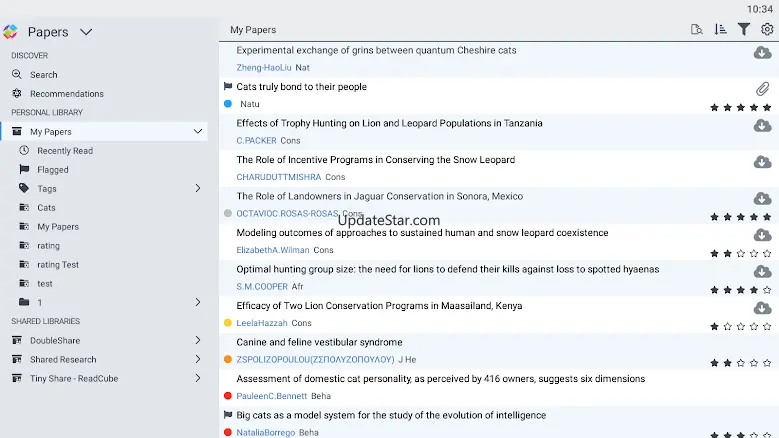Download PDF for Jaguar Conservation paper
779x438 pixels.
click(x=762, y=198)
